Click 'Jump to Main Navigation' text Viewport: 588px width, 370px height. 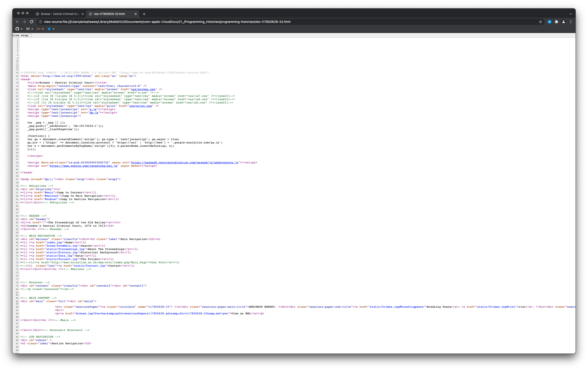pos(82,196)
